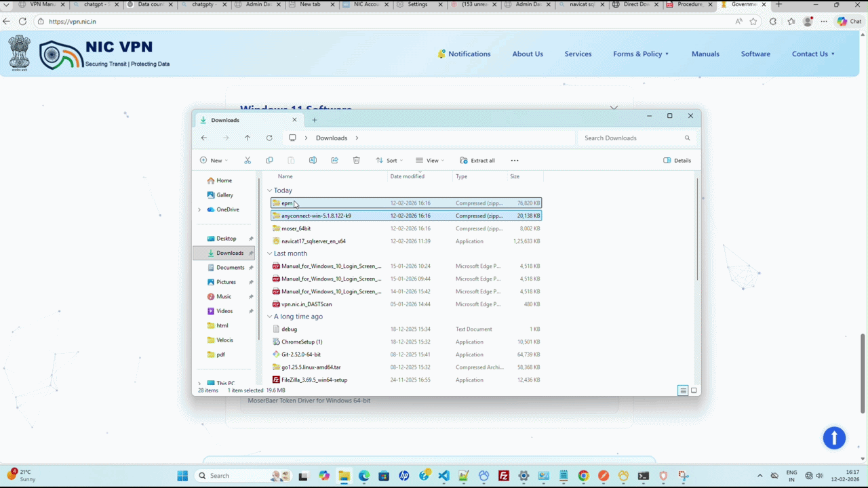The height and width of the screenshot is (488, 868).
Task: Open the Sort dropdown
Action: tap(389, 160)
